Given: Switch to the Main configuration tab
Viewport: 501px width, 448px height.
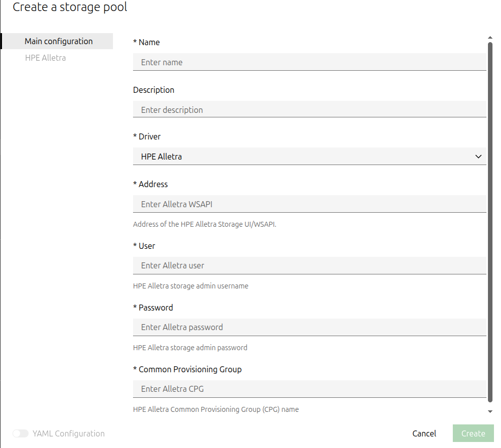Looking at the screenshot, I should click(59, 41).
